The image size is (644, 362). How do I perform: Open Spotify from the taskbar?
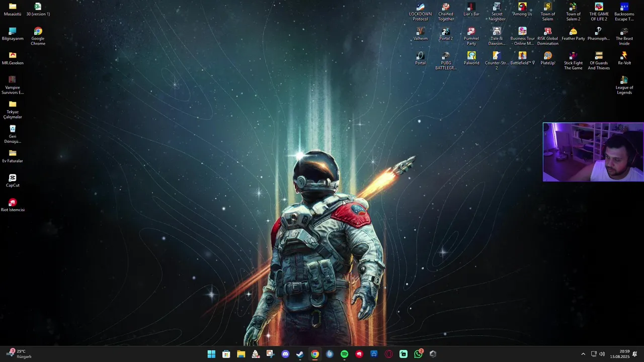(344, 354)
